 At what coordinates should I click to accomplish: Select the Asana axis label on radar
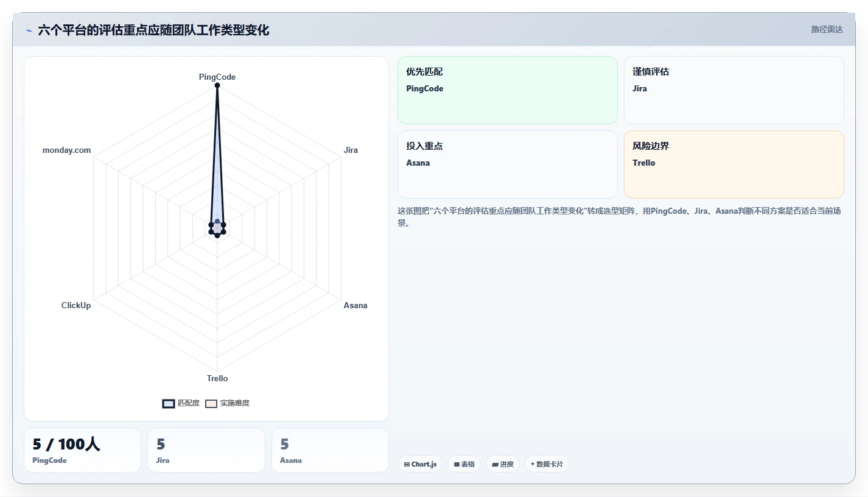355,305
